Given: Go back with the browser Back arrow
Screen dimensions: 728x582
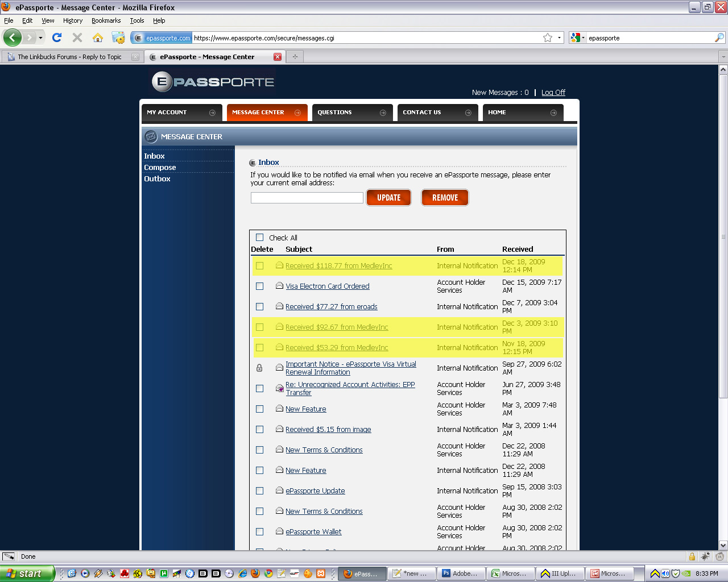Looking at the screenshot, I should [x=13, y=38].
